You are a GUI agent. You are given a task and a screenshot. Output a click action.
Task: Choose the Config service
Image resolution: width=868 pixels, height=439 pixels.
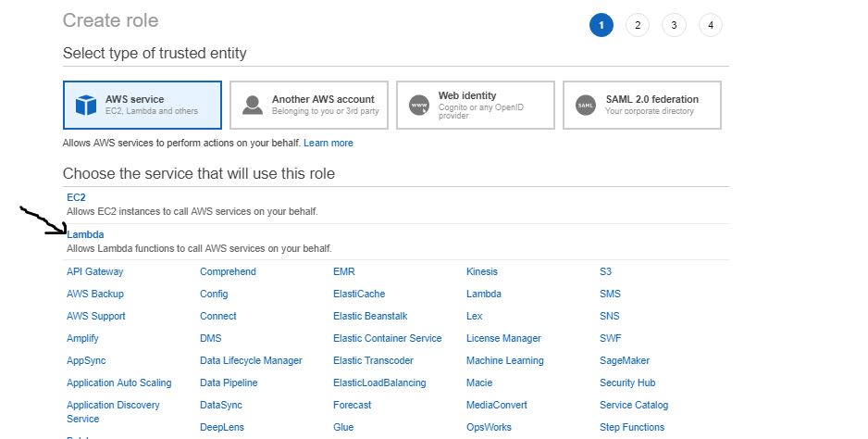(214, 294)
